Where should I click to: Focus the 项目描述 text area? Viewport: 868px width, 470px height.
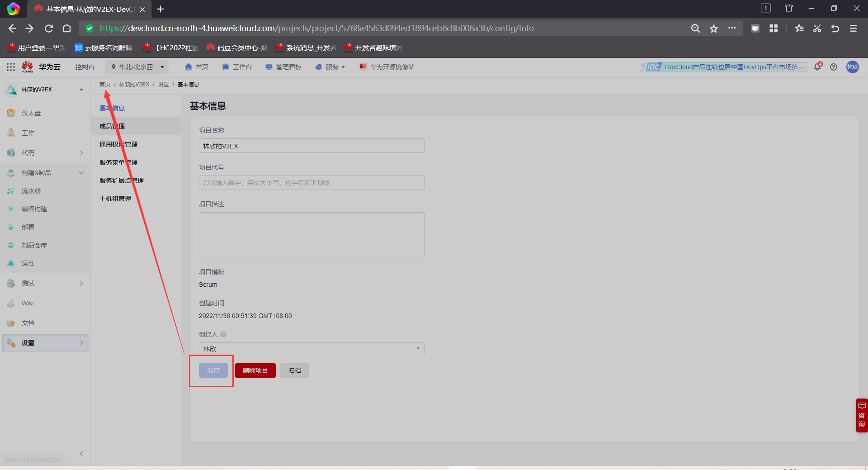[312, 235]
